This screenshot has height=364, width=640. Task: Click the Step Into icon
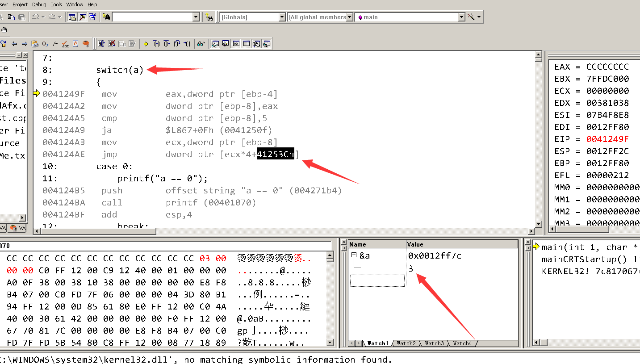(156, 44)
